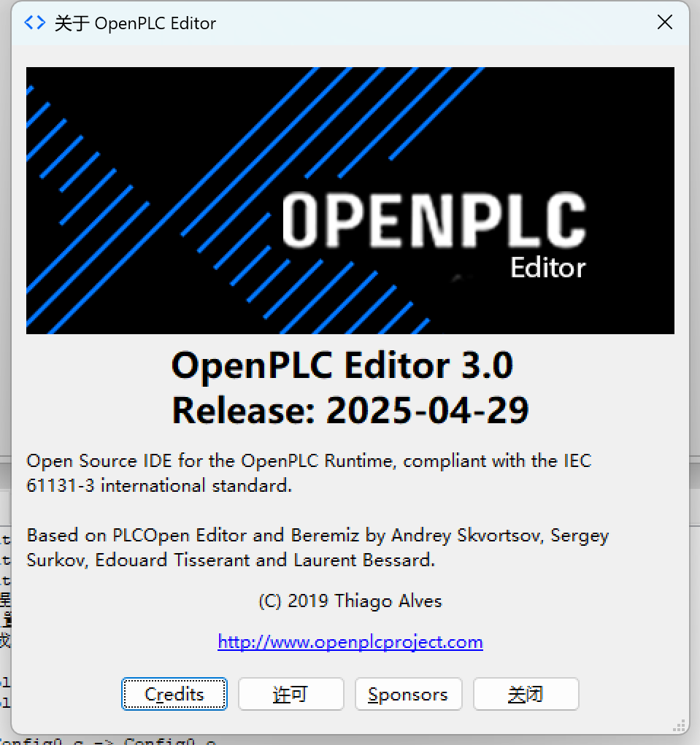Image resolution: width=700 pixels, height=745 pixels.
Task: Show the license via the 许可 button
Action: [291, 694]
